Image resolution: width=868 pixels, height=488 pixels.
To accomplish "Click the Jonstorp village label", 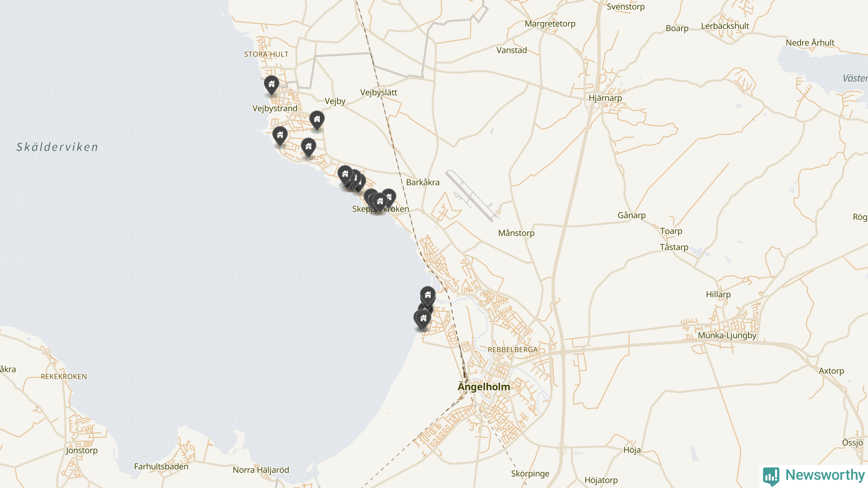I will pos(82,450).
